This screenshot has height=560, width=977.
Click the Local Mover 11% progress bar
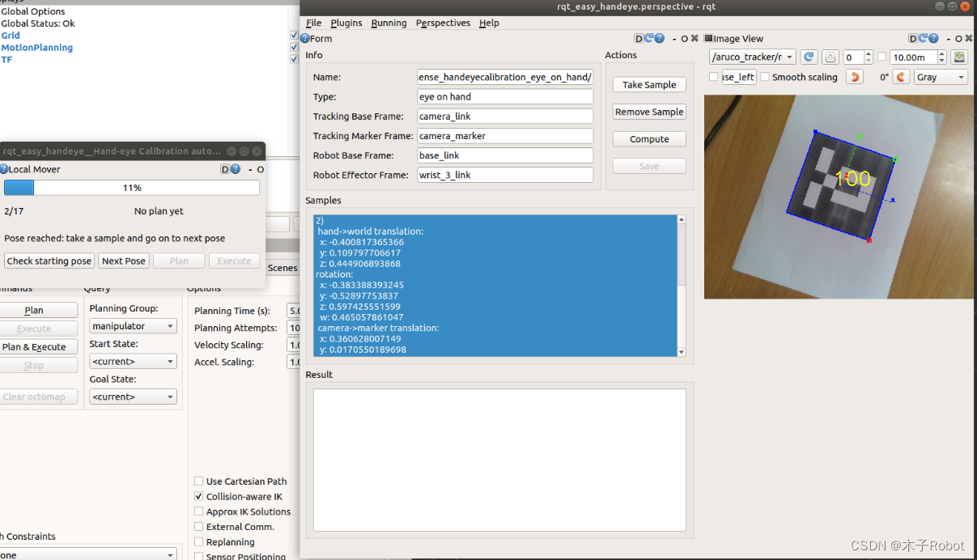click(132, 188)
